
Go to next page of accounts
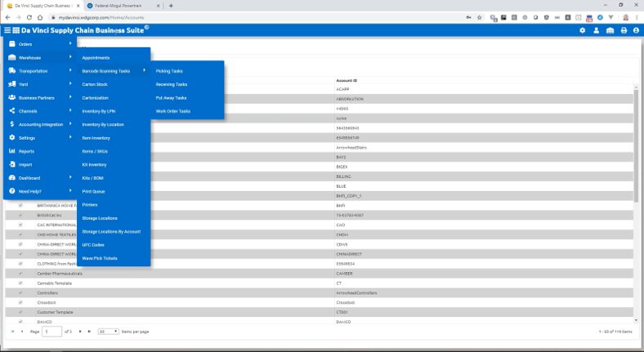(79, 332)
